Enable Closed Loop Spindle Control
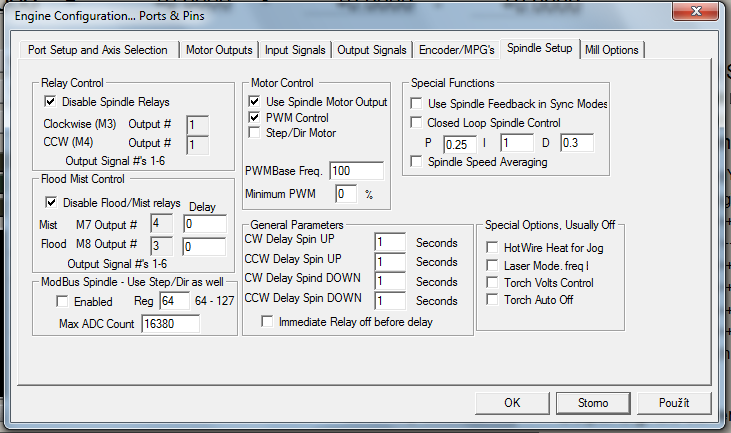731x433 pixels. pos(417,123)
